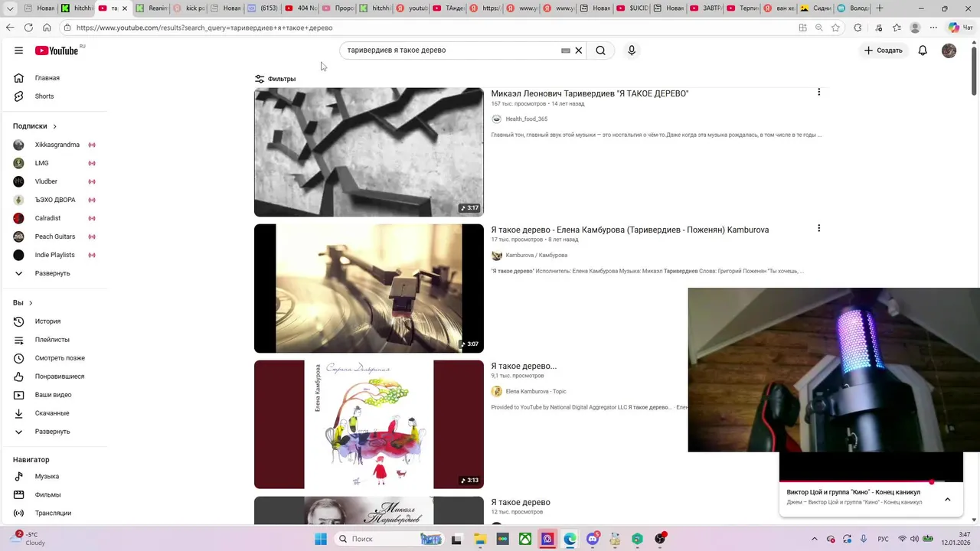The height and width of the screenshot is (551, 980).
Task: Play the 3:07 vinyl turntable video thumbnail
Action: click(369, 289)
